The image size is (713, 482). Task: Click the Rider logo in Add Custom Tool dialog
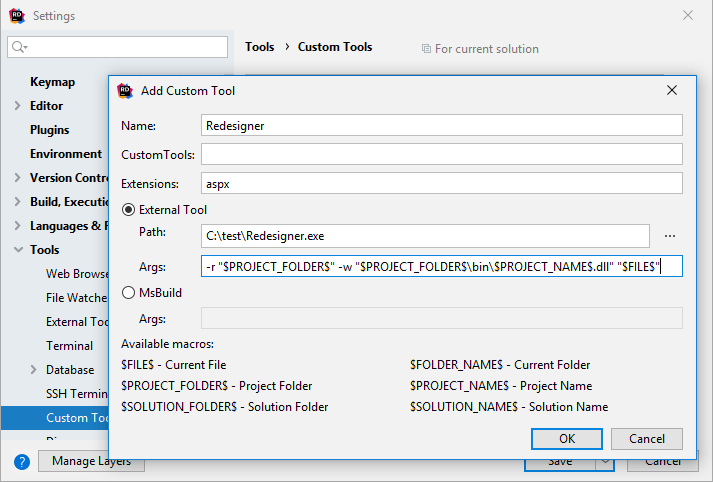[125, 91]
